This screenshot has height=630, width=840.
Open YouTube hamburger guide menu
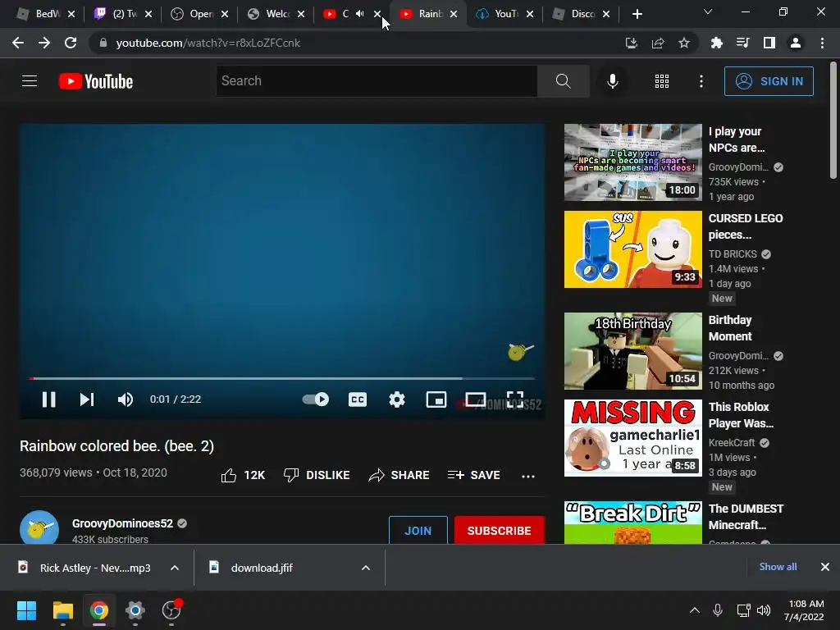click(x=30, y=81)
